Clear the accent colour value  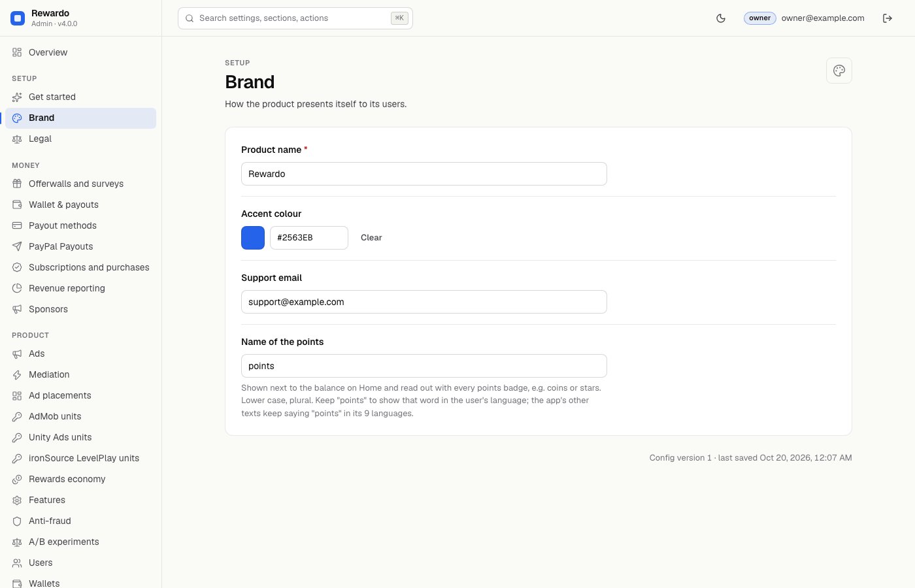point(371,238)
